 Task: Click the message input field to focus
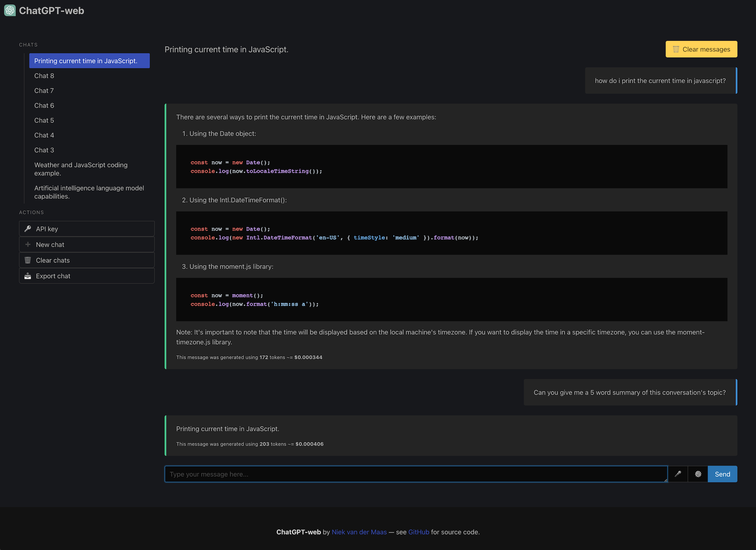pos(415,474)
